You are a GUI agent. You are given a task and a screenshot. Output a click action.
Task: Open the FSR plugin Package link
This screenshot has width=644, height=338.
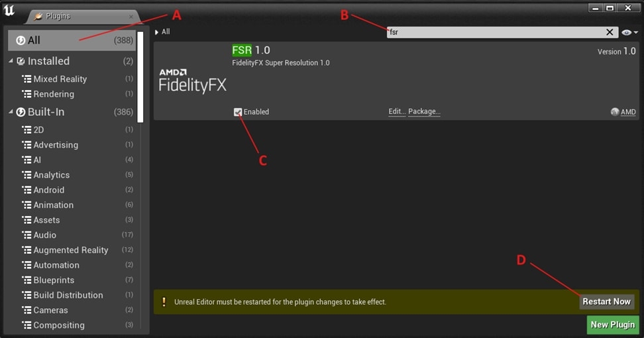click(424, 111)
